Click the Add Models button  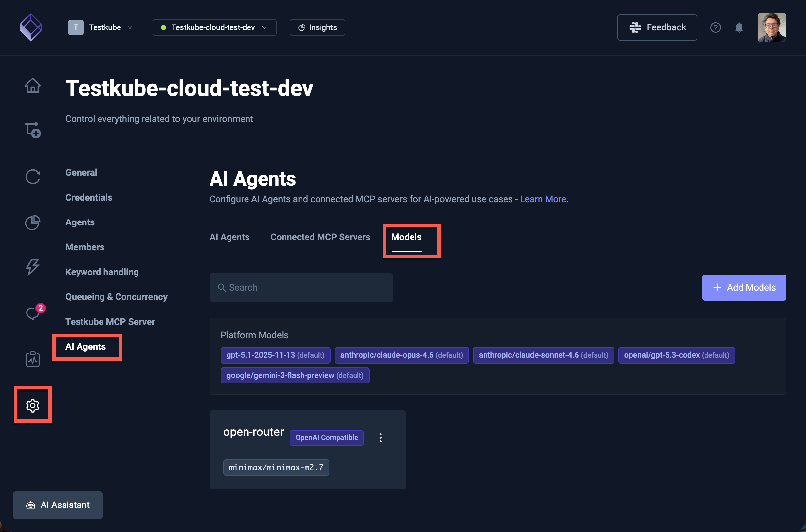coord(744,287)
